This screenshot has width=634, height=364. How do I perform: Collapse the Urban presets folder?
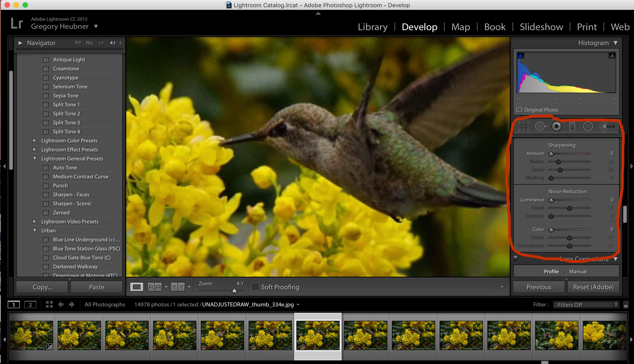click(35, 231)
